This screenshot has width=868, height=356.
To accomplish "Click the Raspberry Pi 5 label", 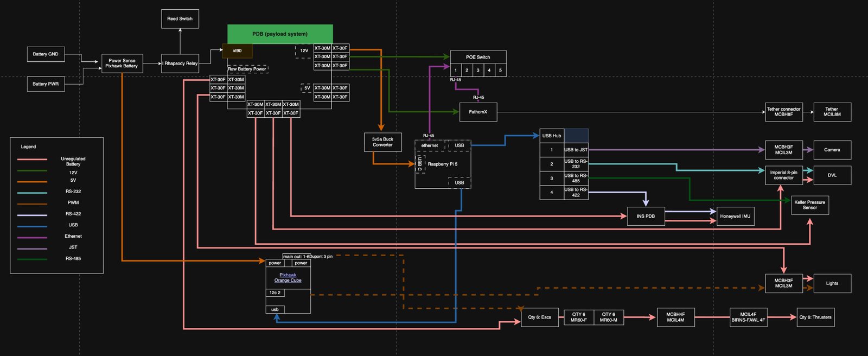I will coord(443,164).
